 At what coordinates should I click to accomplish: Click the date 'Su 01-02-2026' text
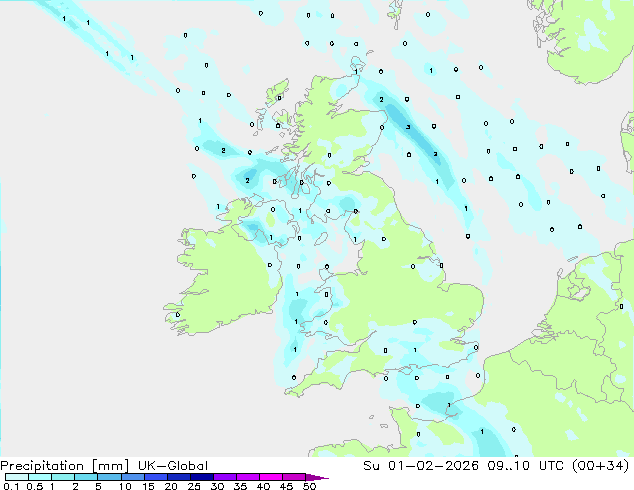pyautogui.click(x=421, y=466)
